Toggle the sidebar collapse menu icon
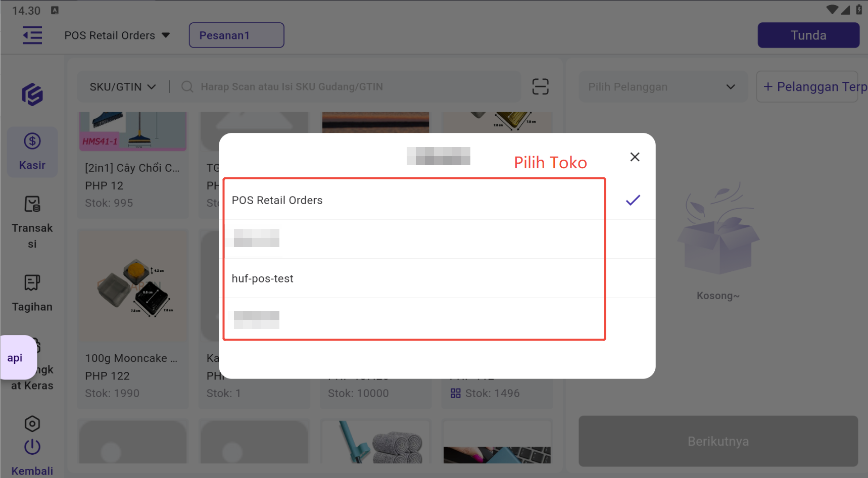Screen dimensions: 868x478 tap(32, 35)
